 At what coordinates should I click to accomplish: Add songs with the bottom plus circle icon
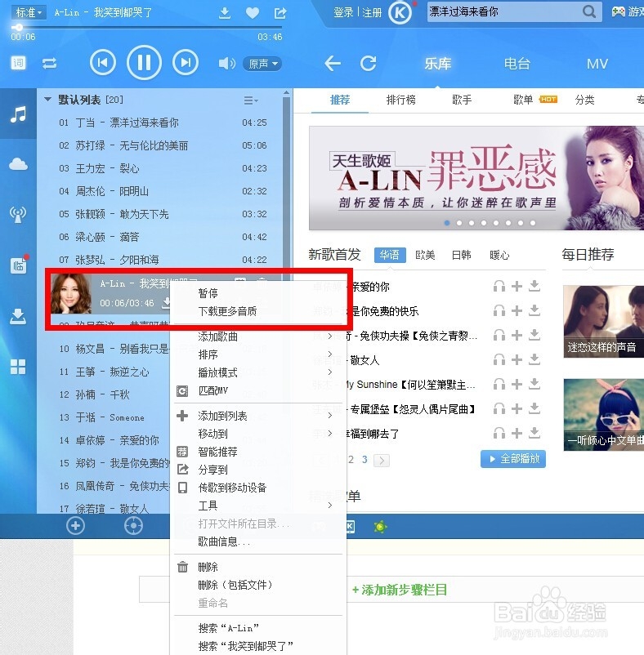point(75,525)
